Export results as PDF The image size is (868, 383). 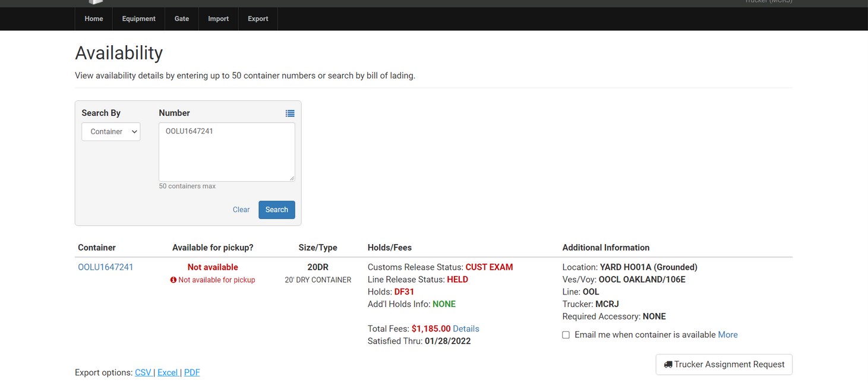(192, 372)
